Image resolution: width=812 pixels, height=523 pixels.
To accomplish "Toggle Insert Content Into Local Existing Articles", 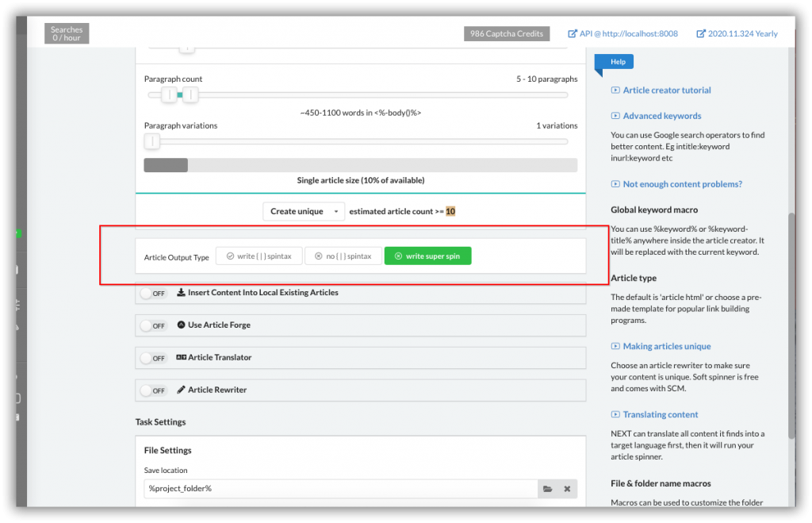I will pos(153,294).
